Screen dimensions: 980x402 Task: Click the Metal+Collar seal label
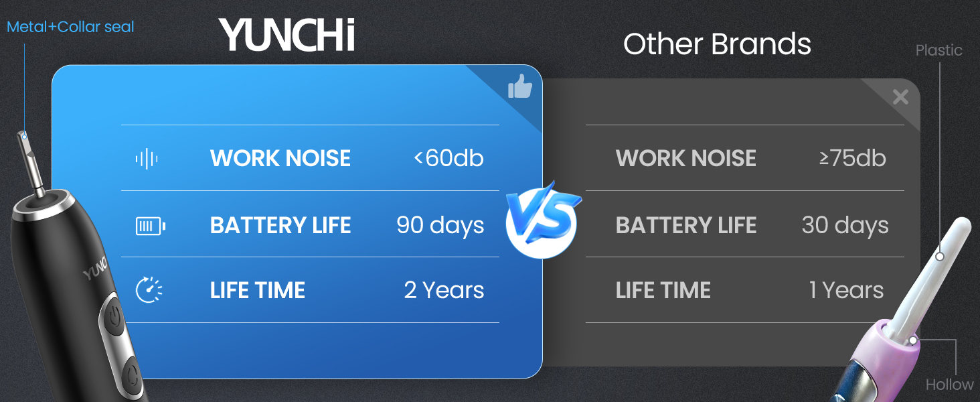(x=70, y=27)
